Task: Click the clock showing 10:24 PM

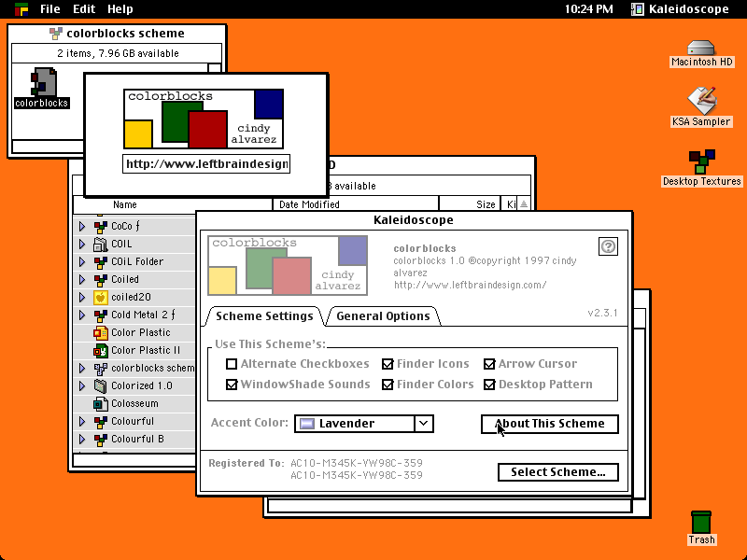Action: tap(589, 9)
